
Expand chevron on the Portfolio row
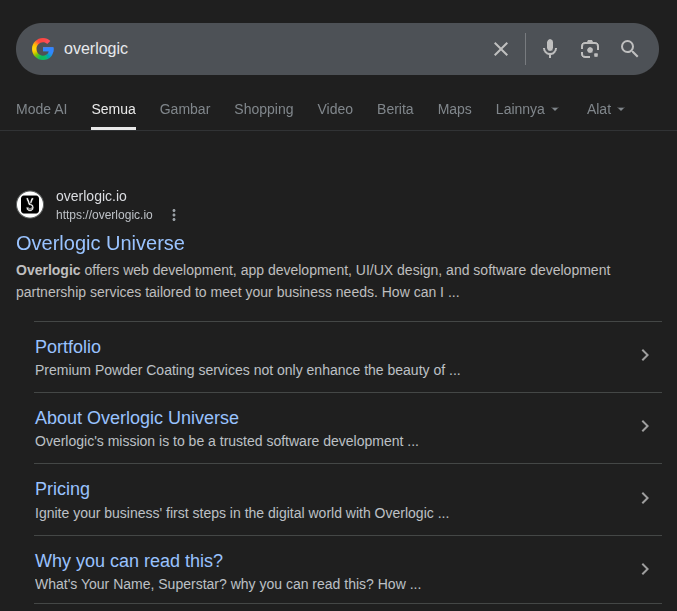(645, 355)
